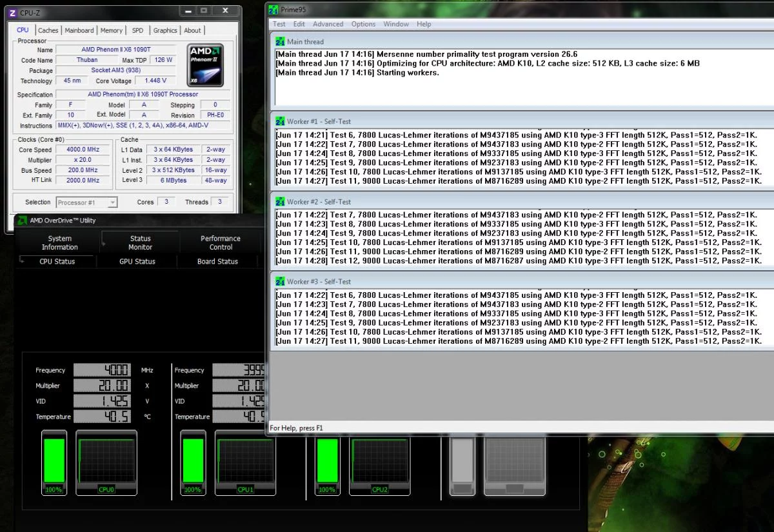This screenshot has width=774, height=532.
Task: Click the Worker #2 Self-Test window icon
Action: tap(280, 202)
